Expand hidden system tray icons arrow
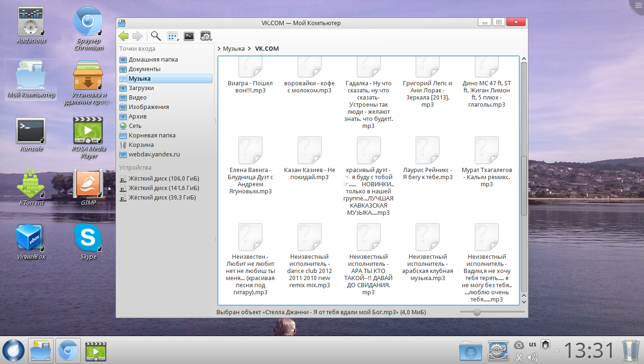Image resolution: width=644 pixels, height=364 pixels. point(557,351)
